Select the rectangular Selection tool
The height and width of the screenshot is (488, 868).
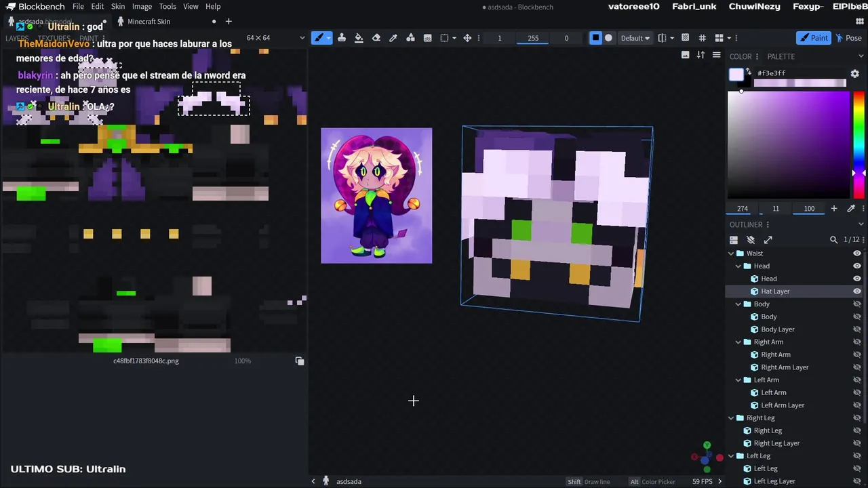tap(444, 38)
